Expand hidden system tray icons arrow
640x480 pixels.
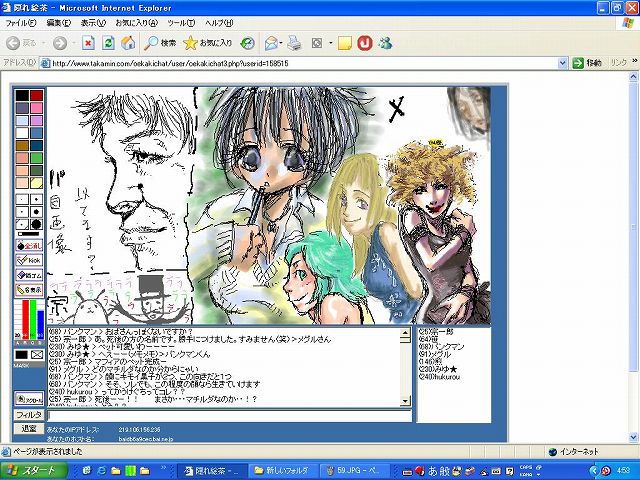click(594, 471)
